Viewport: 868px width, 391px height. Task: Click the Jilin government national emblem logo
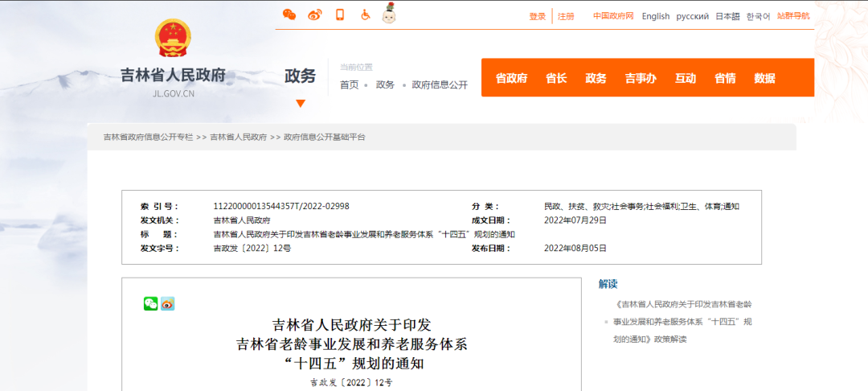[x=173, y=38]
